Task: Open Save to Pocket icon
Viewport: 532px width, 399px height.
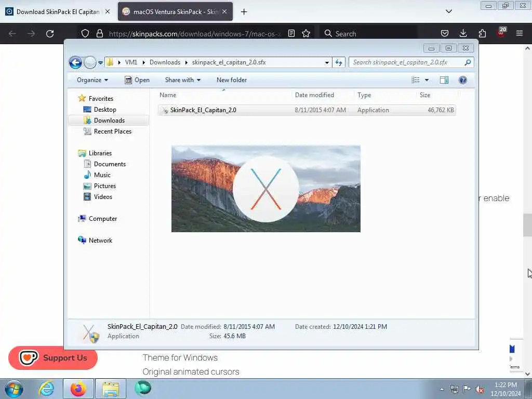Action: click(445, 33)
